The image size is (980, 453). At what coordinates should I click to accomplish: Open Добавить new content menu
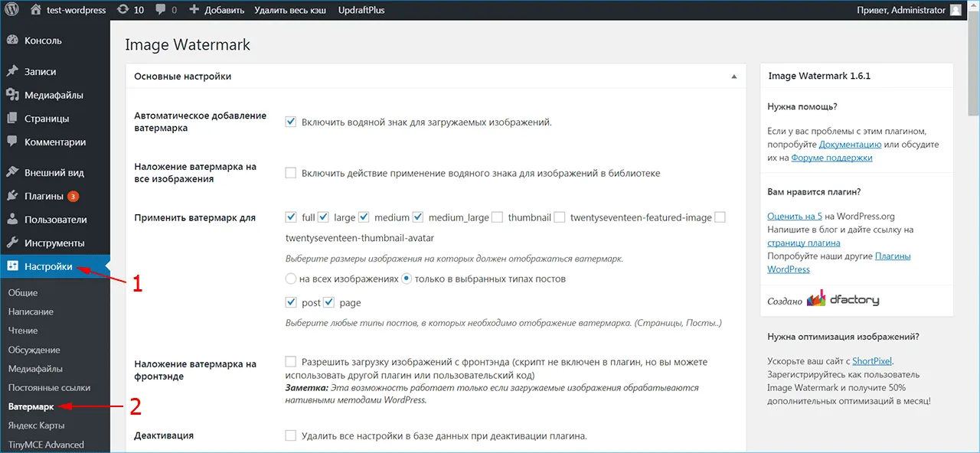click(x=217, y=10)
